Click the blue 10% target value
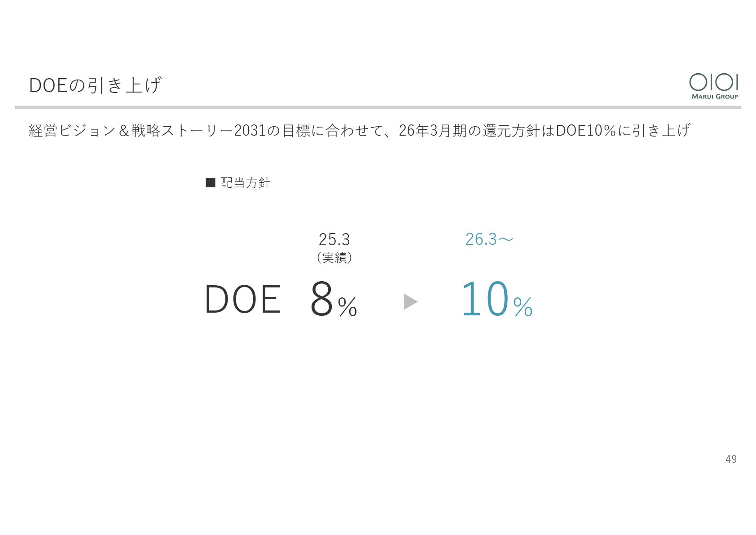Viewport: 756px width, 535px height. [497, 299]
